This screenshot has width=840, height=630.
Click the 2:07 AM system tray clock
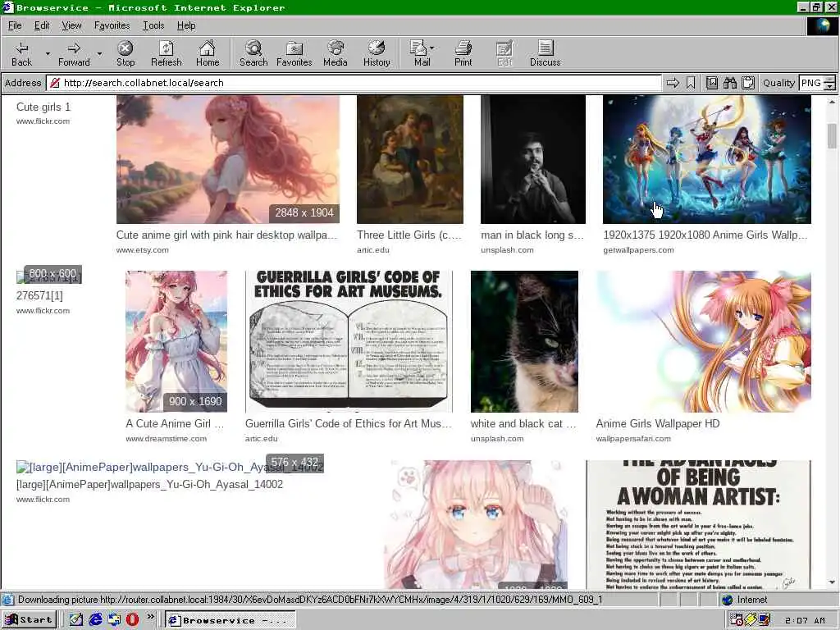805,620
